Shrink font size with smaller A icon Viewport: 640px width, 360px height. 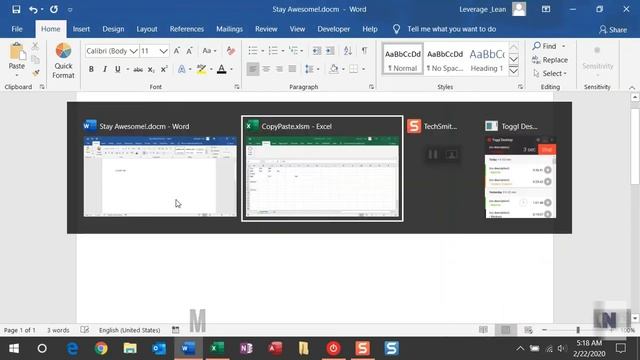pos(189,51)
